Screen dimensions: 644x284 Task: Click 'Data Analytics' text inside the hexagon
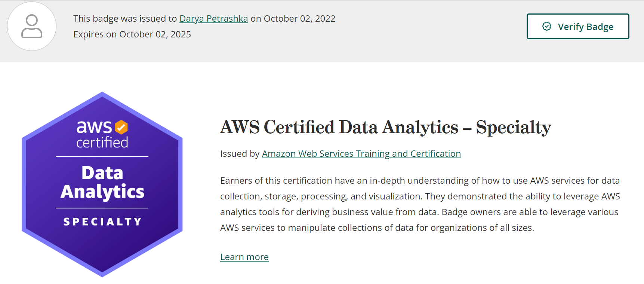[x=102, y=183]
